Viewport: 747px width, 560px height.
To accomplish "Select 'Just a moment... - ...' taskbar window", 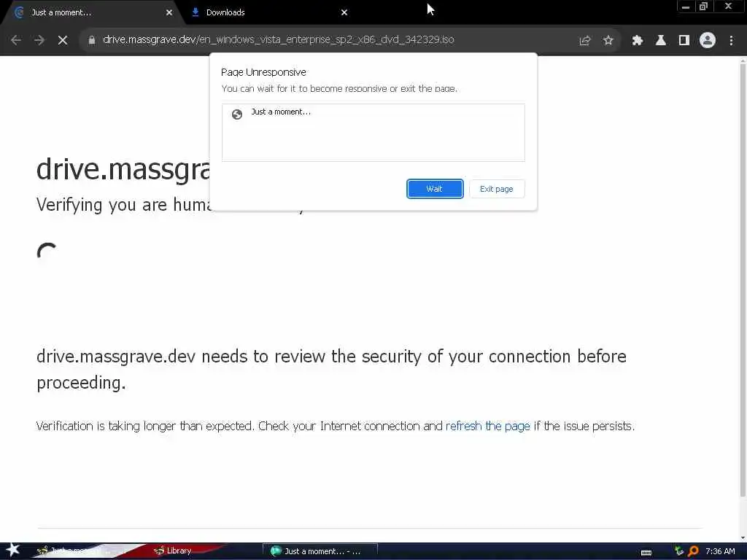I will pyautogui.click(x=320, y=551).
